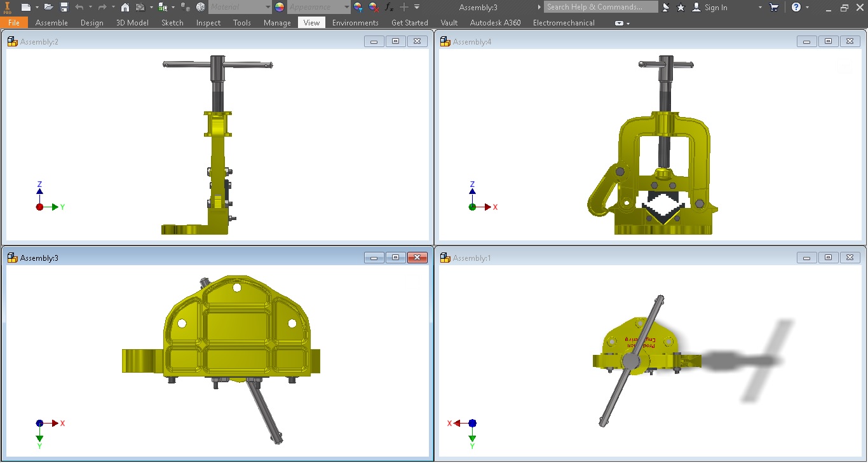Maximize the Assembly:1 window
The height and width of the screenshot is (463, 868).
[828, 258]
